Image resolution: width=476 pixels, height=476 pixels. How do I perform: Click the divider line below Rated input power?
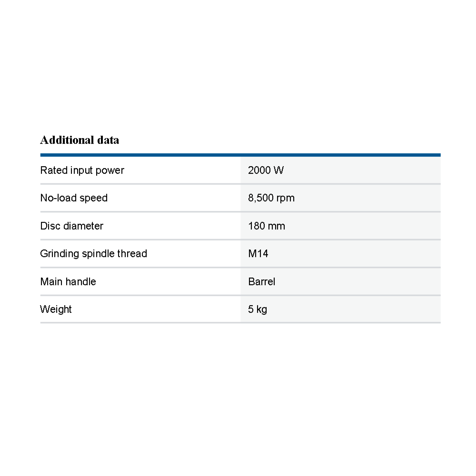coord(240,184)
